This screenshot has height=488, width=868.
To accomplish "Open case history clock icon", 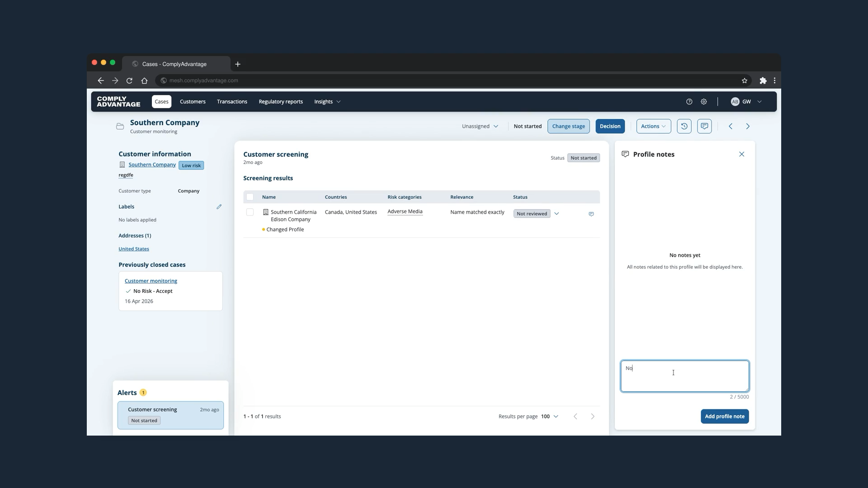I will tap(684, 126).
